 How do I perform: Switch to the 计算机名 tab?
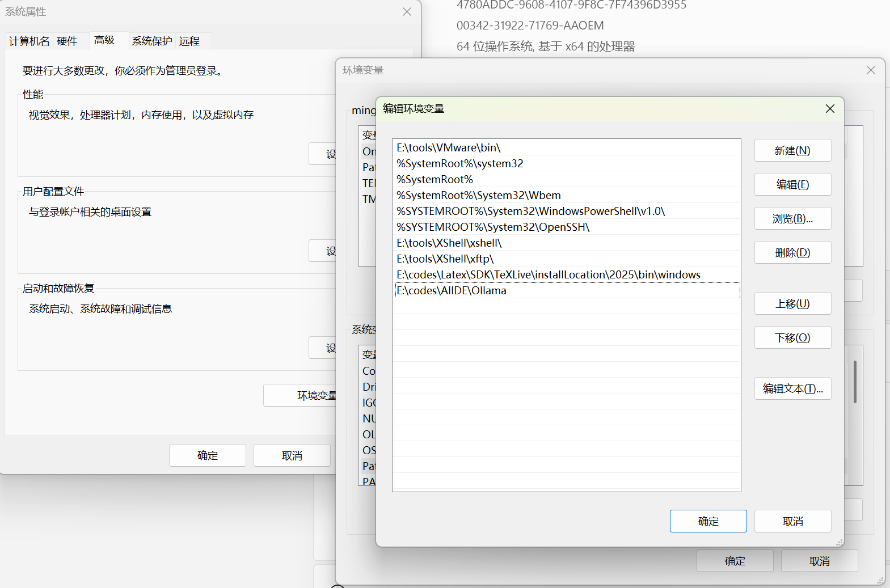[x=29, y=41]
